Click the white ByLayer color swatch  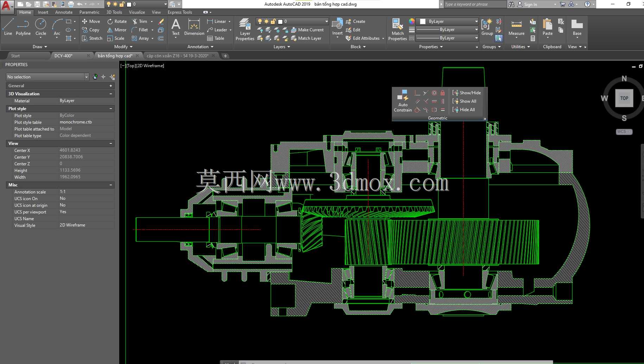tap(423, 21)
